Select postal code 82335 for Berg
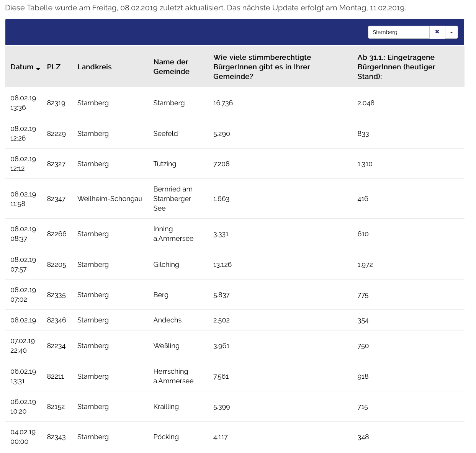The width and height of the screenshot is (476, 453). click(x=56, y=295)
